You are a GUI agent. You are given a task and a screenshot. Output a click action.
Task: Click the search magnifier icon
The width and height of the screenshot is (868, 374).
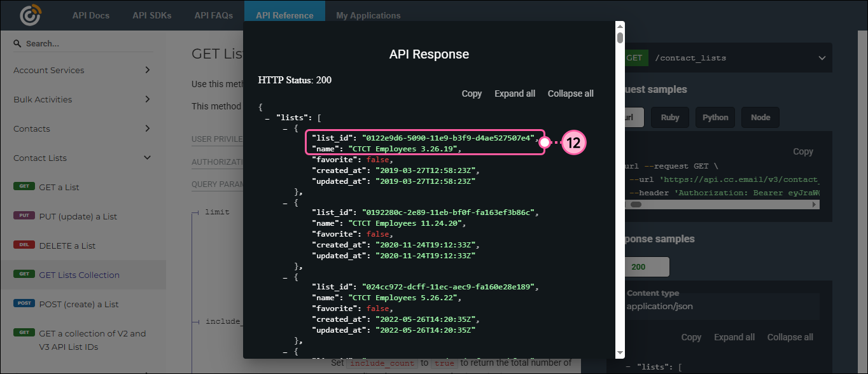(18, 43)
